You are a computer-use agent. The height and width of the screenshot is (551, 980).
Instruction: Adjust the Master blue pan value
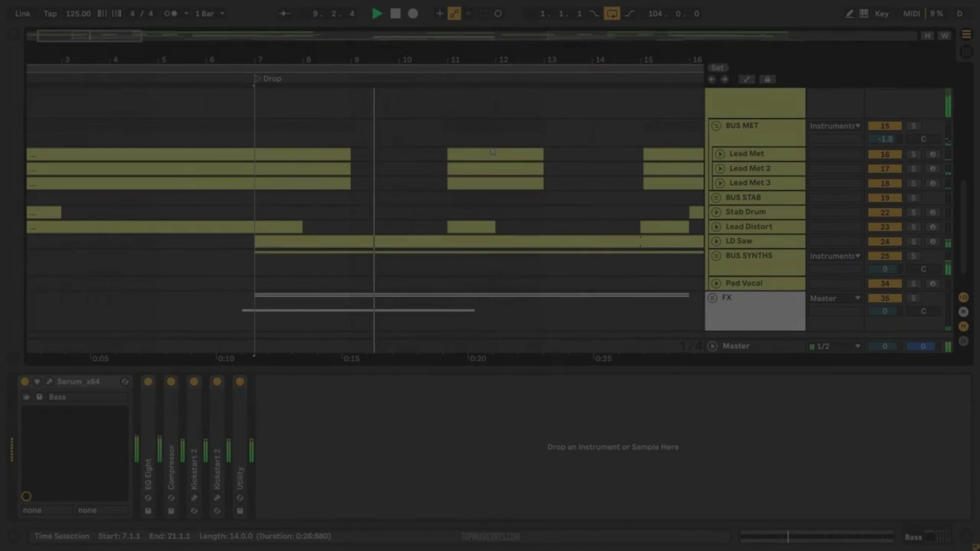coord(923,346)
